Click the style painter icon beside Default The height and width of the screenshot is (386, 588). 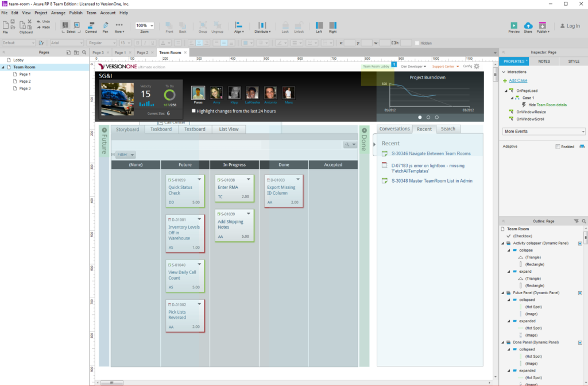click(x=41, y=43)
